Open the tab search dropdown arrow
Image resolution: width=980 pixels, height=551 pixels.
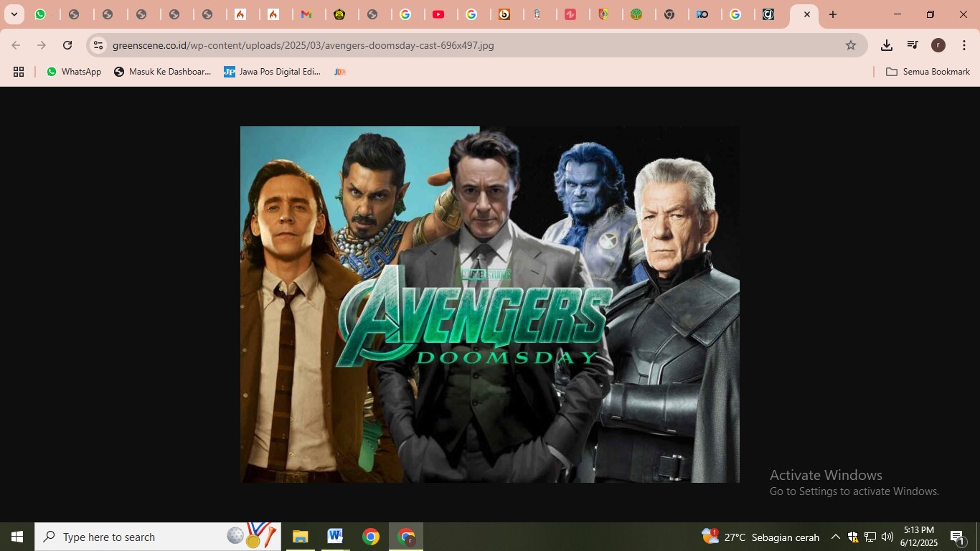(x=14, y=14)
